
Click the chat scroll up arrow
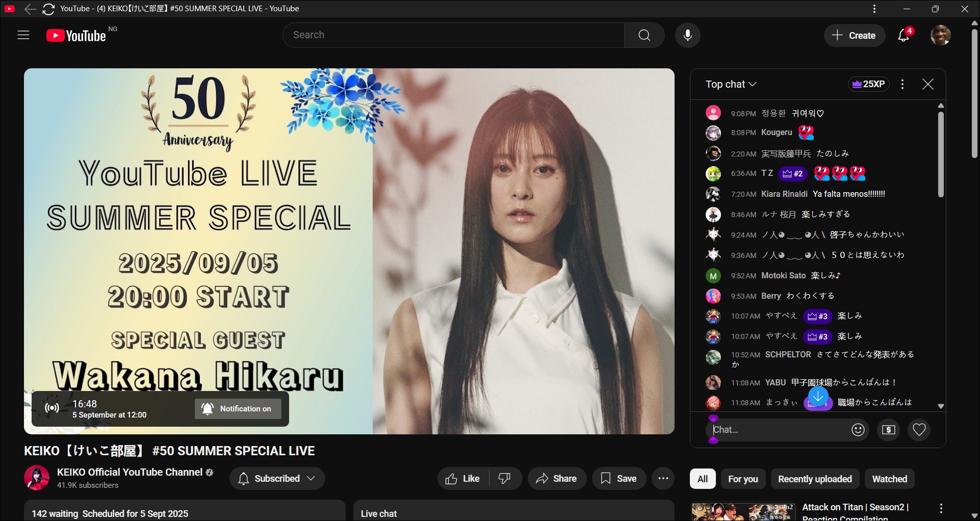coord(941,106)
